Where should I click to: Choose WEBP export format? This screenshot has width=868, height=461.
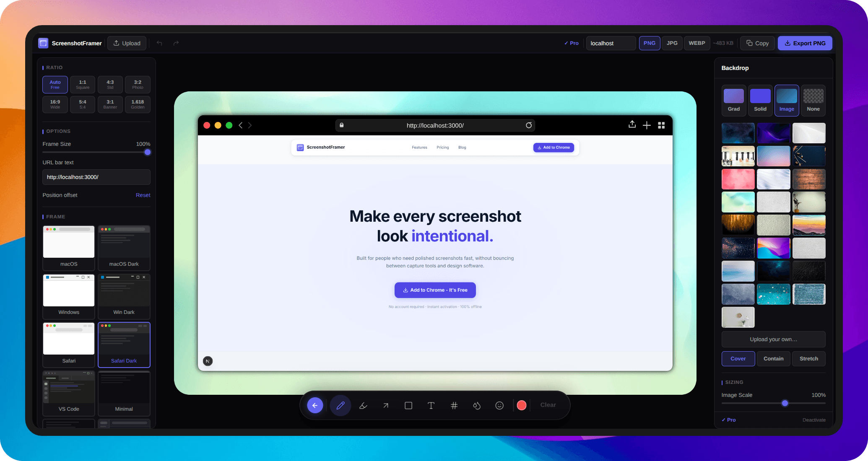coord(697,43)
